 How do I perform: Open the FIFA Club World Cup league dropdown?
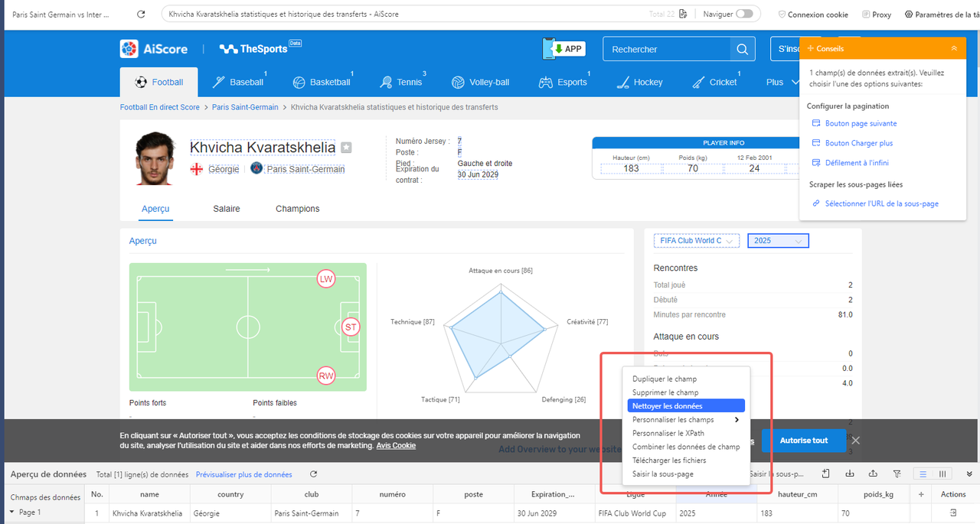pyautogui.click(x=697, y=241)
